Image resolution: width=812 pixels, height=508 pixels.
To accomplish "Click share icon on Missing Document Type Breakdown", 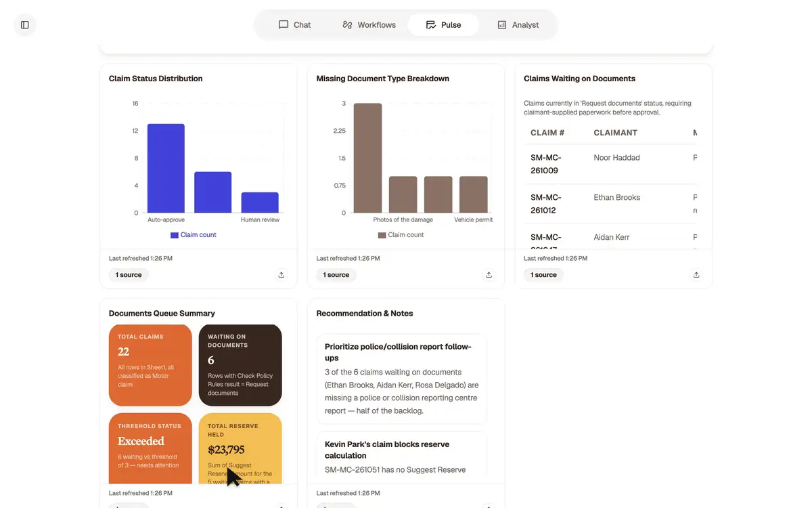I will coord(489,275).
